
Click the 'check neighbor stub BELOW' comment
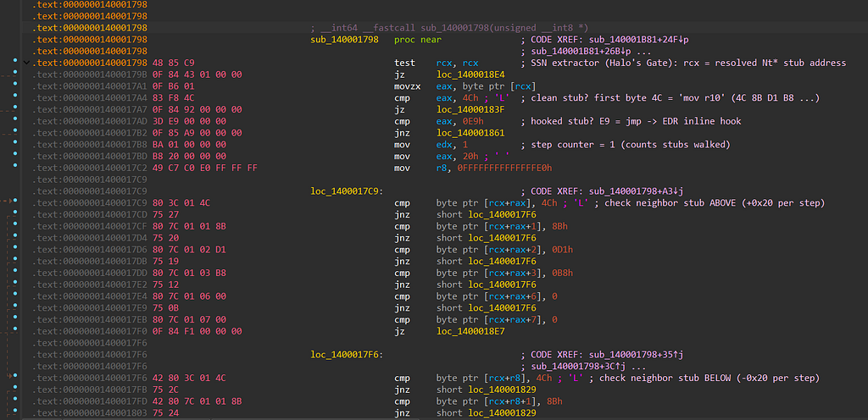pos(704,378)
